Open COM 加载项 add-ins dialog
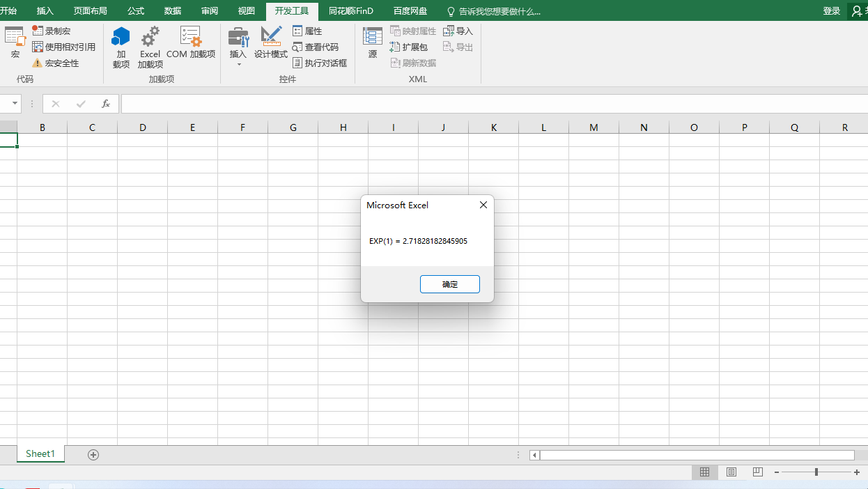 [191, 43]
